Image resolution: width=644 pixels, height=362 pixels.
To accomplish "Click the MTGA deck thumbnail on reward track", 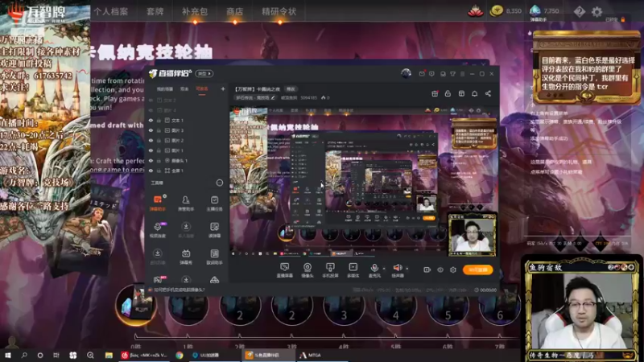I will click(x=137, y=305).
